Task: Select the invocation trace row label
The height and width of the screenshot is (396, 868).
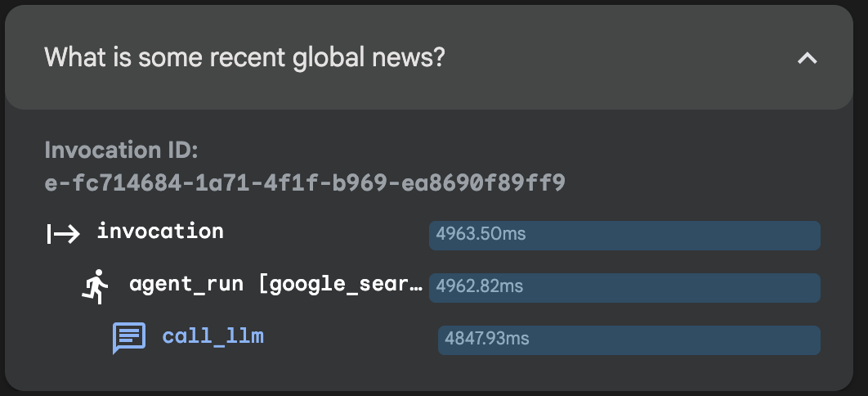Action: (x=160, y=231)
